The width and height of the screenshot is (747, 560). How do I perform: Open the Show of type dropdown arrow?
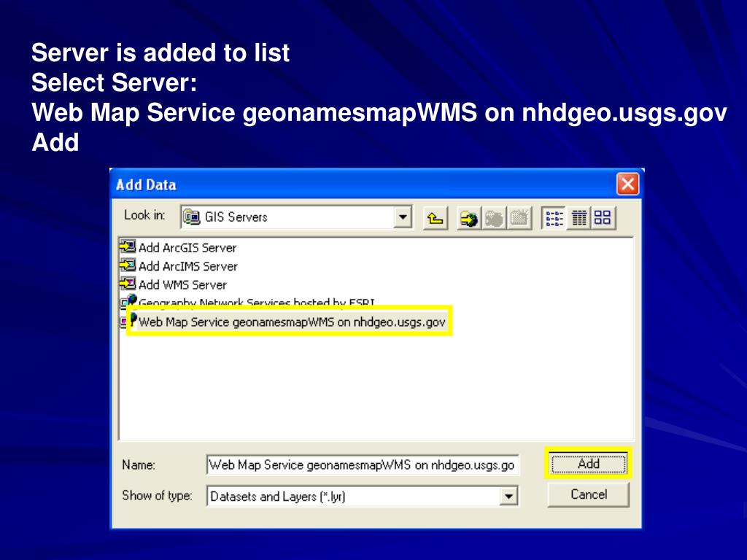(508, 496)
